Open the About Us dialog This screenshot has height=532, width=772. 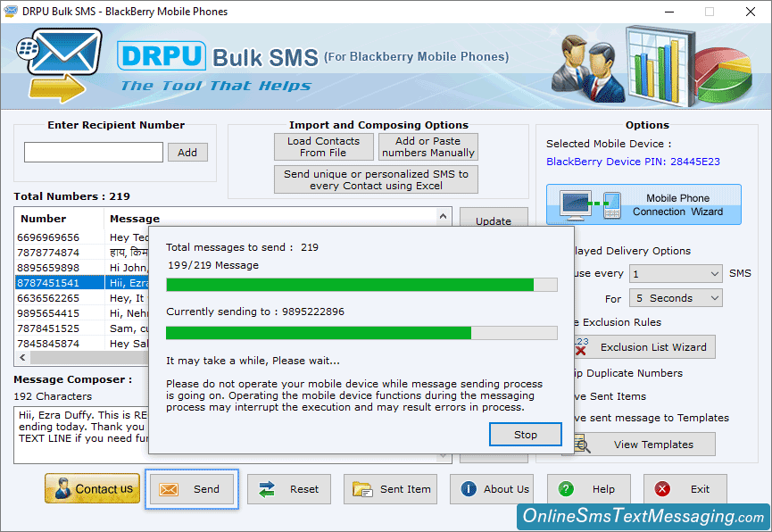click(x=492, y=489)
